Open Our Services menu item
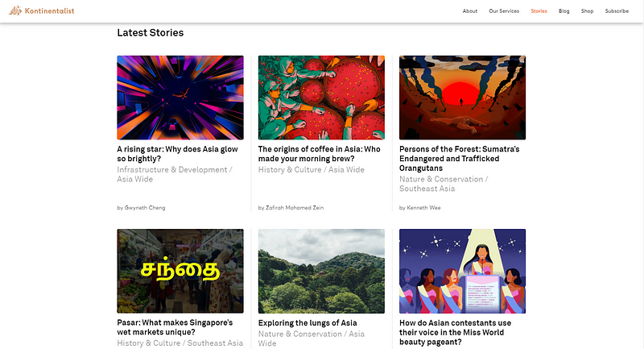This screenshot has width=644, height=349. [x=504, y=11]
